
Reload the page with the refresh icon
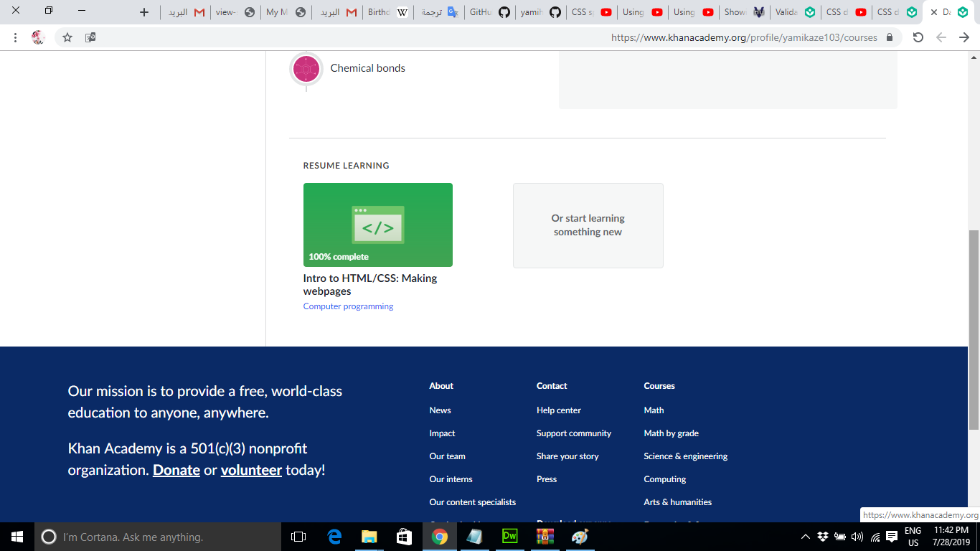click(918, 37)
